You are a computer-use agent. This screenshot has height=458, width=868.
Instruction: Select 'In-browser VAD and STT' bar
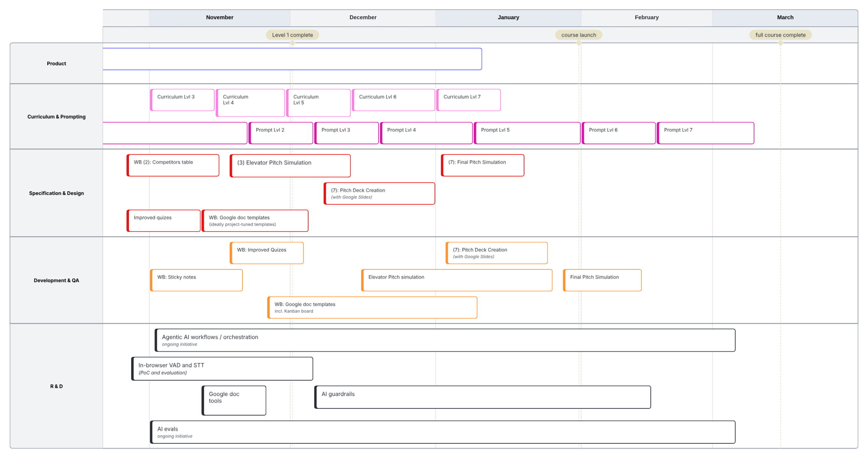point(222,369)
